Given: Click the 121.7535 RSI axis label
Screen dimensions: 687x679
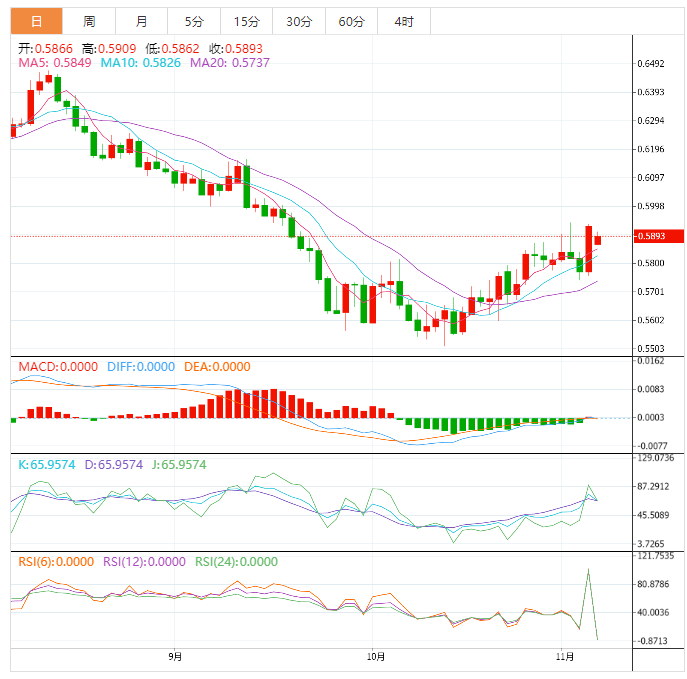Looking at the screenshot, I should point(655,556).
